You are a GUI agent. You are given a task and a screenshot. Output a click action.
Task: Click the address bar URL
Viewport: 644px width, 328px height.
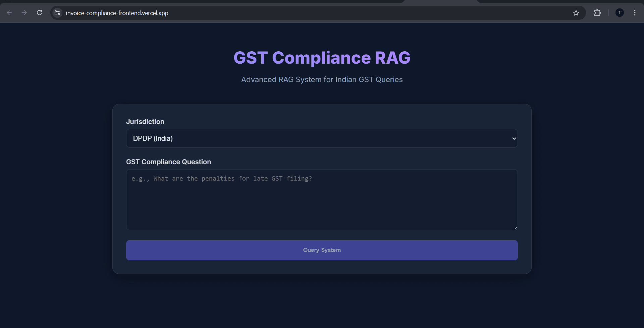point(117,13)
